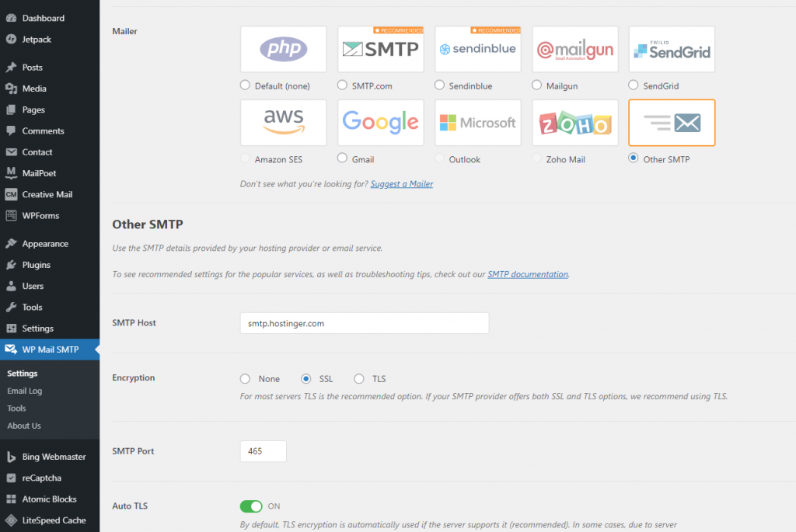Choose the SMTP.com mailer logo

click(x=381, y=49)
